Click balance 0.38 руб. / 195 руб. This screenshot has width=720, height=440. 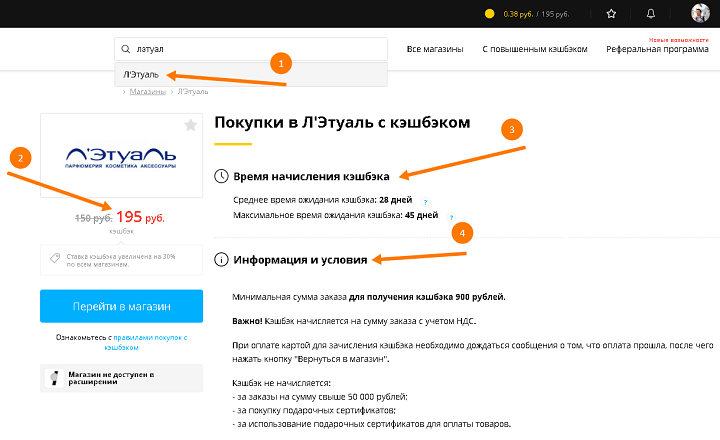(536, 14)
